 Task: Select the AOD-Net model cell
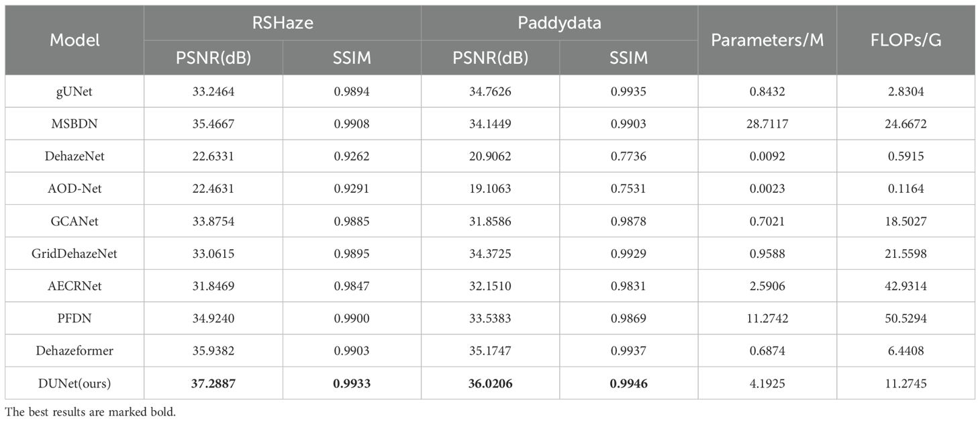pos(75,189)
